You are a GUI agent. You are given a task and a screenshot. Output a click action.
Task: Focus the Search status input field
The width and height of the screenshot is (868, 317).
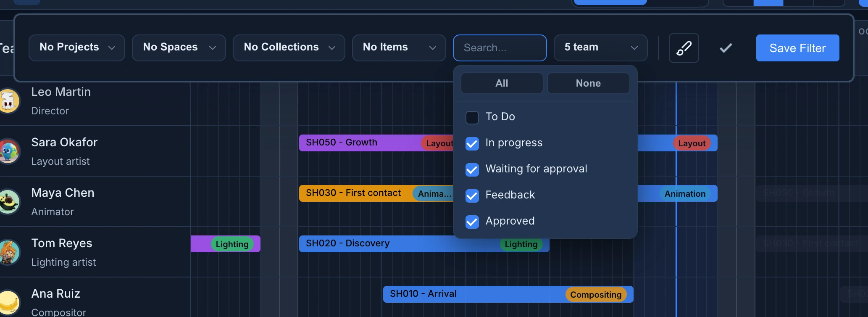pos(500,48)
